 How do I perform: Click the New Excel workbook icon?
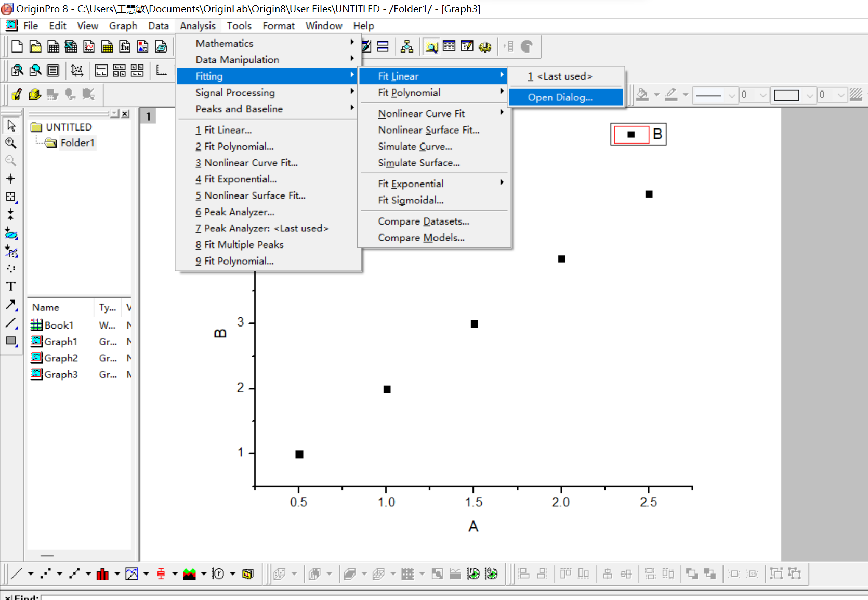coord(71,47)
